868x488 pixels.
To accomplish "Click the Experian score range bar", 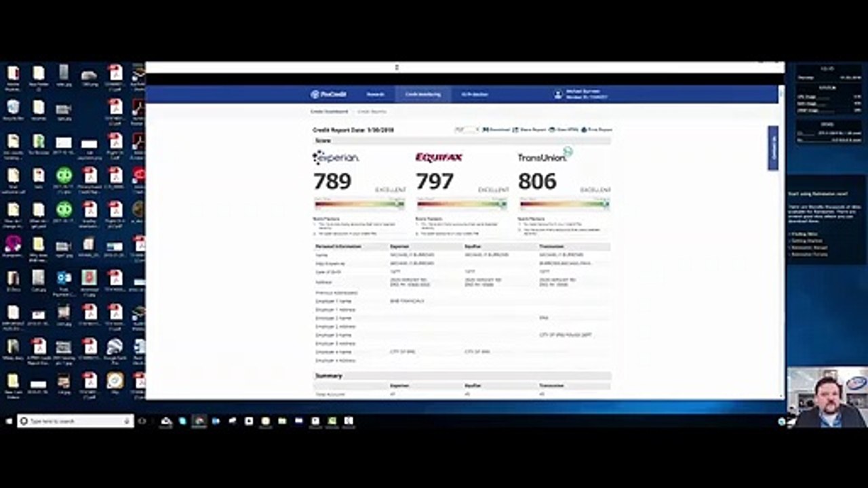I will point(360,203).
